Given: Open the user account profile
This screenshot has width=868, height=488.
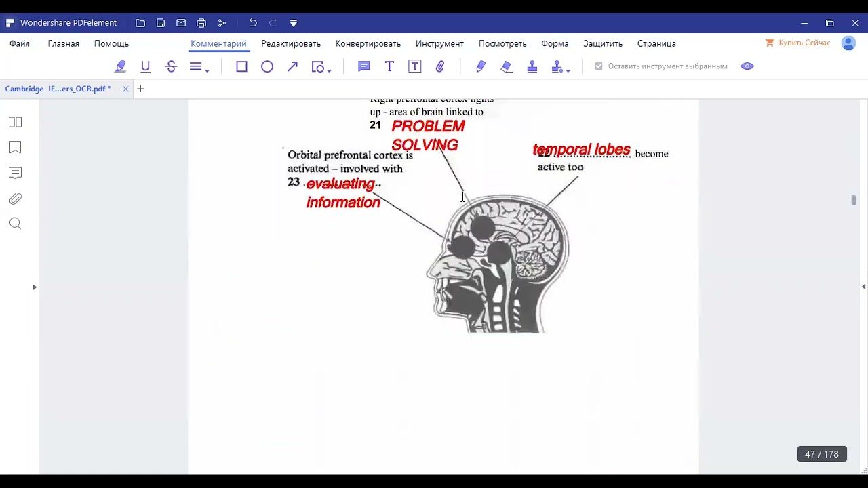Looking at the screenshot, I should pos(848,43).
